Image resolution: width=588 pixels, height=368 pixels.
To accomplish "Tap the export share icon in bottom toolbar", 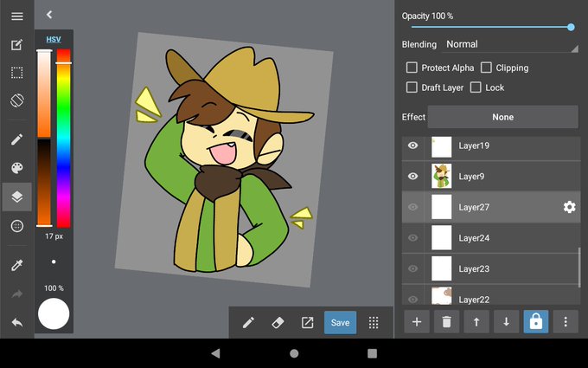I will coord(307,323).
